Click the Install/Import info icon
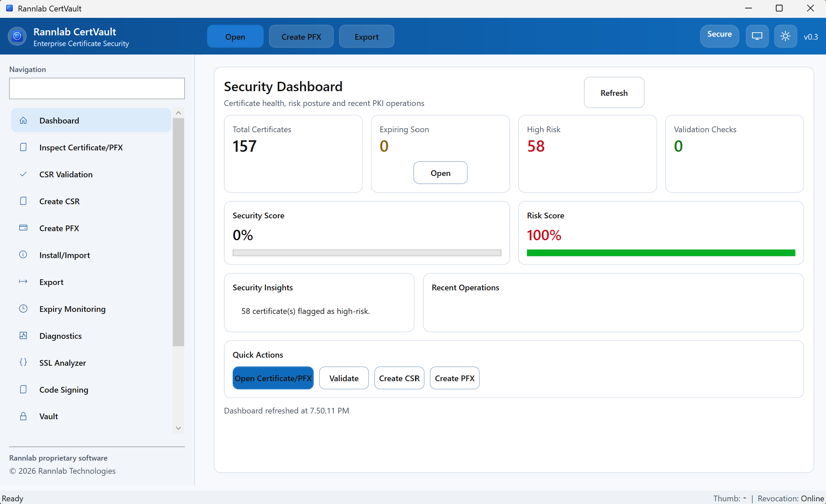Viewport: 826px width, 504px height. pos(23,255)
